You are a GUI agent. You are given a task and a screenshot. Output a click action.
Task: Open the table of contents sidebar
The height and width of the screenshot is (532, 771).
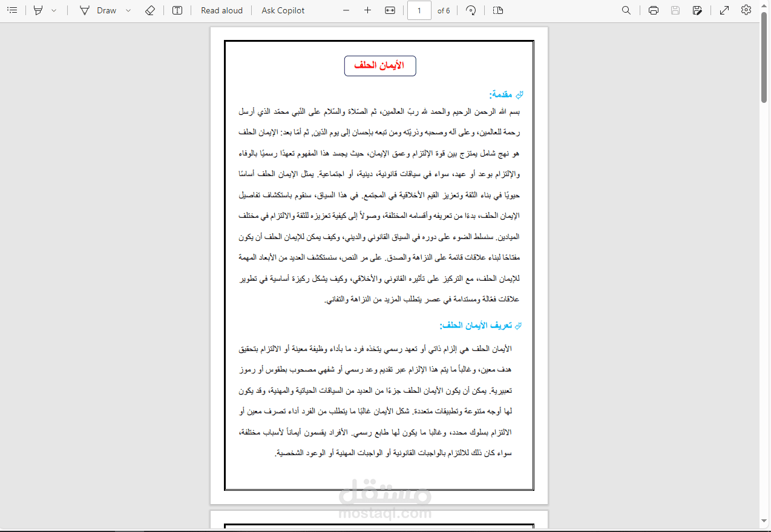[12, 10]
